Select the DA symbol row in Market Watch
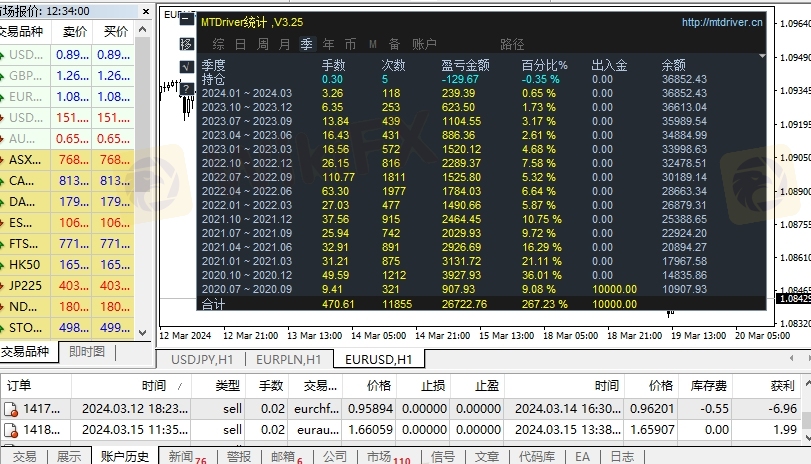 pos(67,202)
